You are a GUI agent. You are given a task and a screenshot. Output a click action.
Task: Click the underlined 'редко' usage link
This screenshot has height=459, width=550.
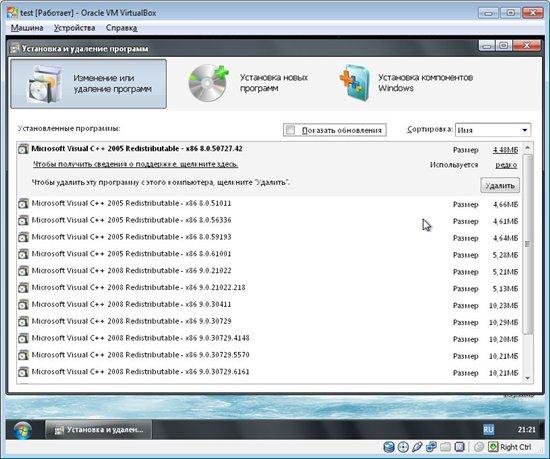coord(506,165)
